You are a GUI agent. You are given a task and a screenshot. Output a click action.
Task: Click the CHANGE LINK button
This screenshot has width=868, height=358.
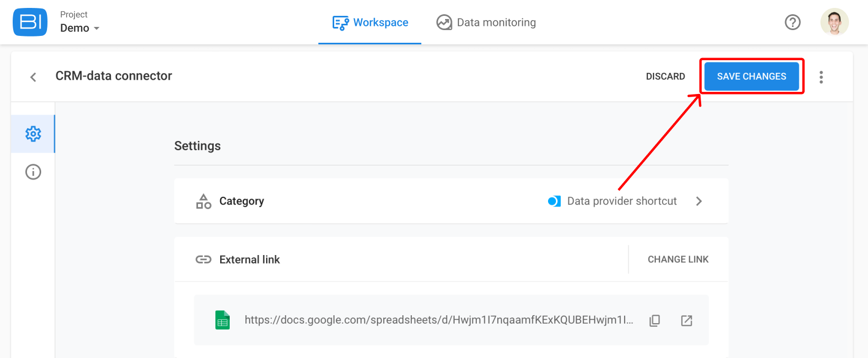pos(678,259)
